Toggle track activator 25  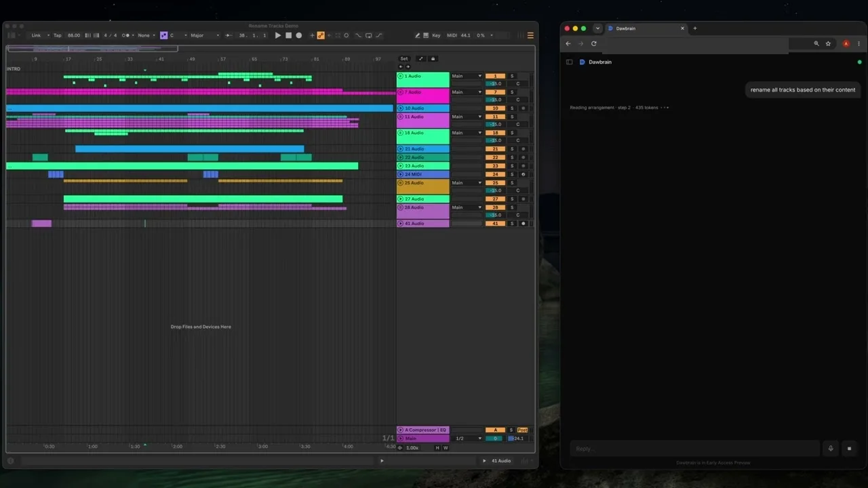tap(495, 183)
